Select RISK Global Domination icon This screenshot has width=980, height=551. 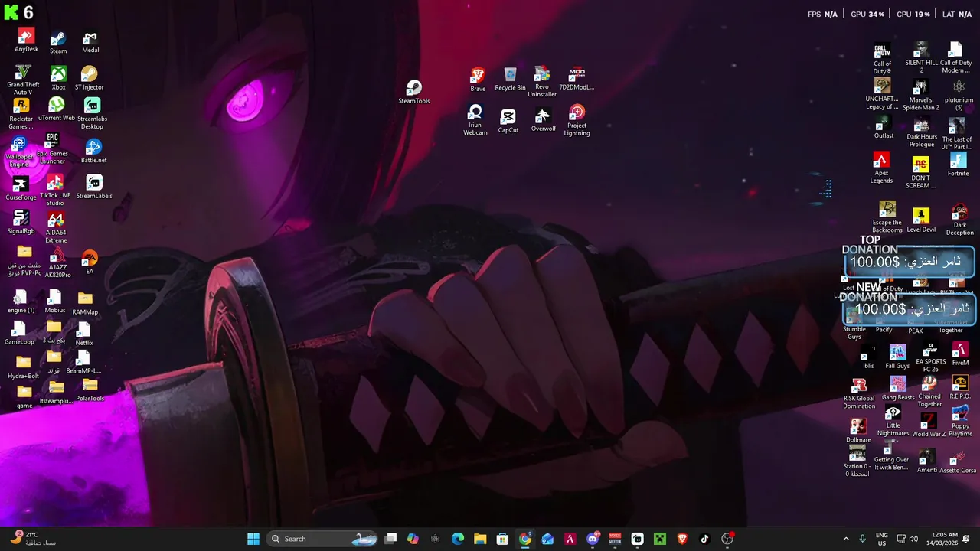point(859,394)
